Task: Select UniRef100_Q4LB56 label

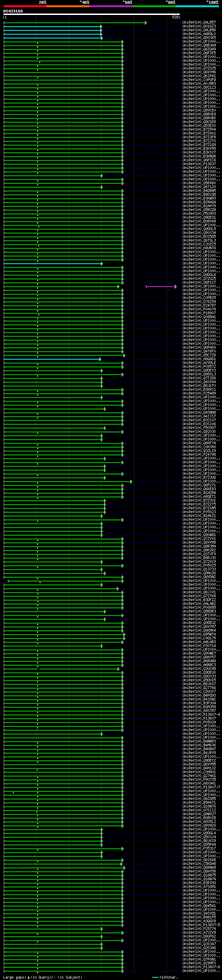Action: click(x=199, y=30)
